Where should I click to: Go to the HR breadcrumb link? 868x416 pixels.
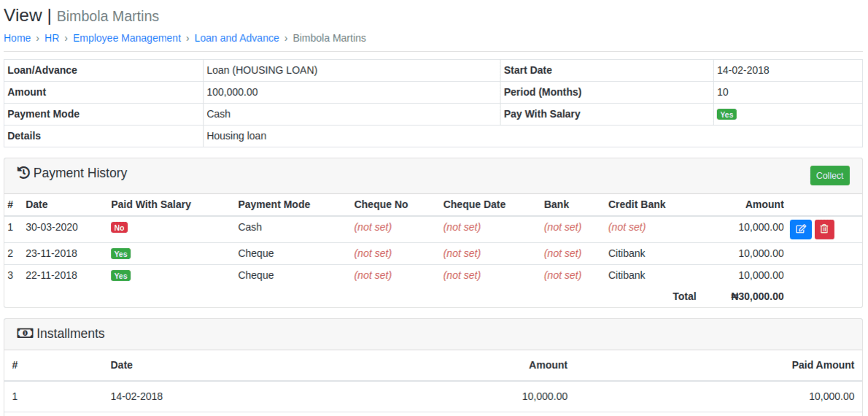[x=52, y=38]
